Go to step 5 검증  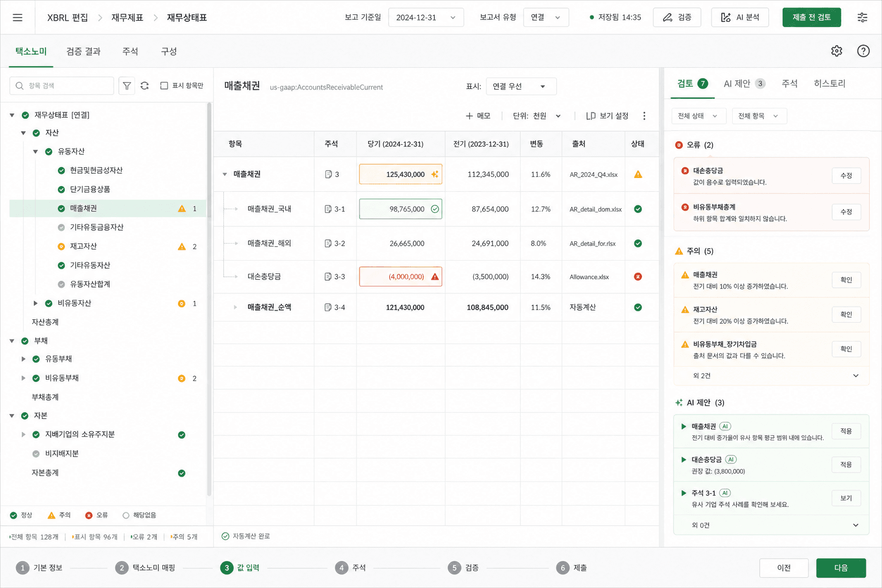click(x=463, y=568)
